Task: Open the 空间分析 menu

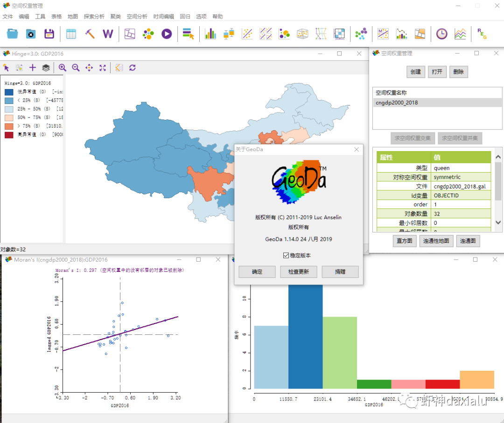Action: click(137, 16)
